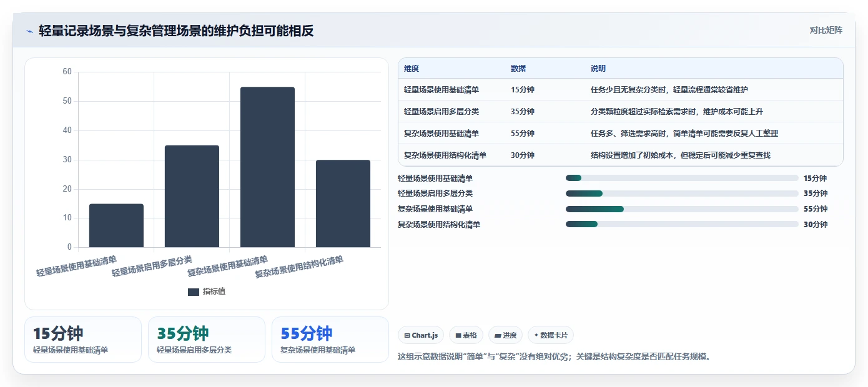This screenshot has width=868, height=387.
Task: Click the 说明 column header
Action: click(x=598, y=69)
